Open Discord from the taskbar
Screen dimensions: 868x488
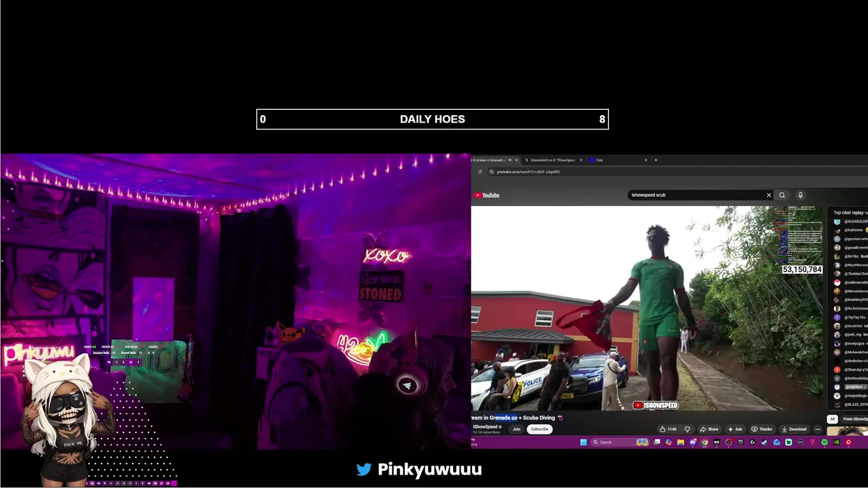click(x=692, y=442)
